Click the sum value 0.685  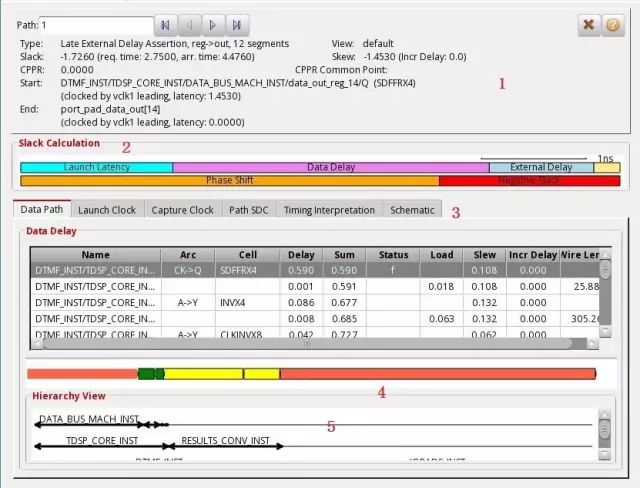(344, 319)
